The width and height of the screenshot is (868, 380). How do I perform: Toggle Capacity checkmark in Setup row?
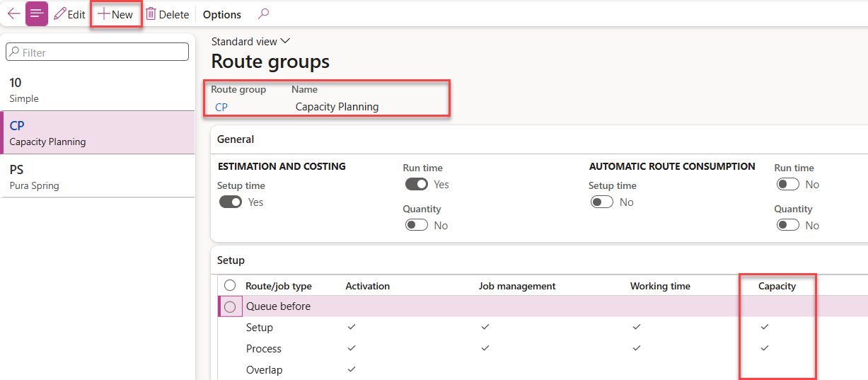tap(764, 327)
